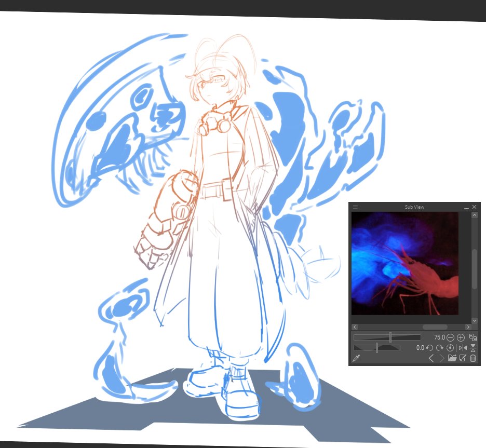The height and width of the screenshot is (448, 486).
Task: Click Fit to navigator icon in Sub View
Action: [x=473, y=337]
